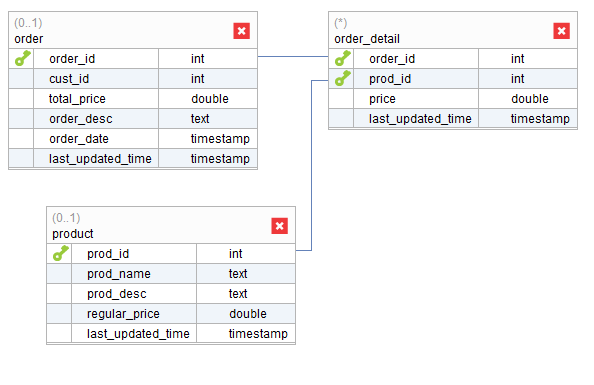Image resolution: width=594 pixels, height=385 pixels.
Task: Click the double type of total_price
Action: pos(210,99)
